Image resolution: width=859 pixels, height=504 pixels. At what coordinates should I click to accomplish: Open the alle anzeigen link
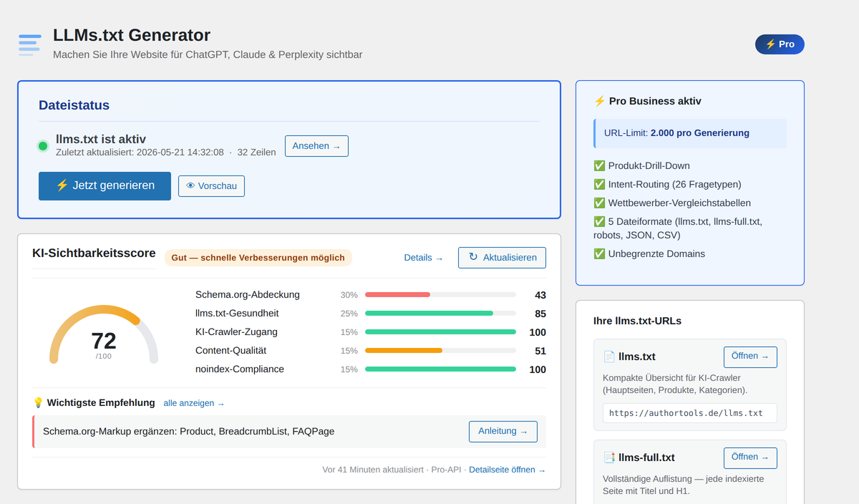click(194, 403)
